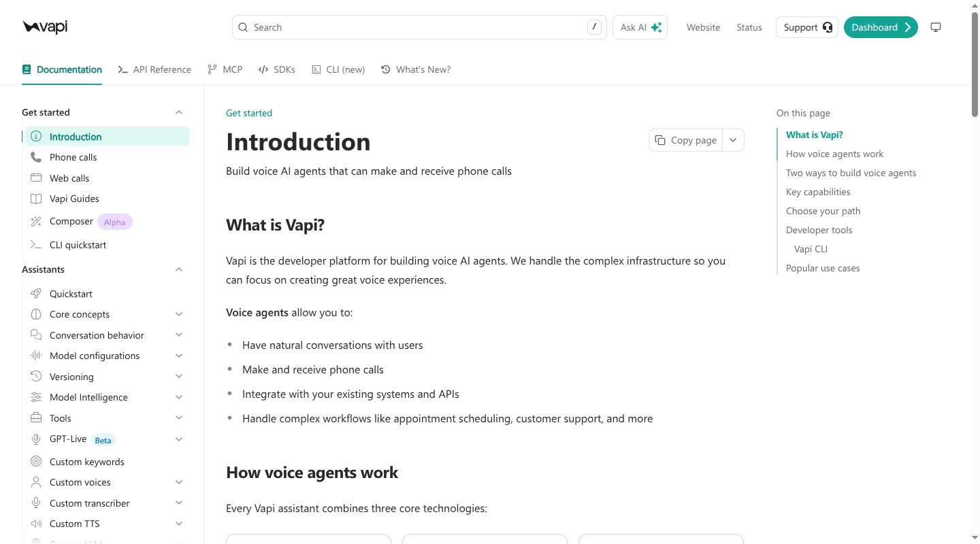Click the Composer magic wand icon
The width and height of the screenshot is (980, 544).
pyautogui.click(x=36, y=222)
